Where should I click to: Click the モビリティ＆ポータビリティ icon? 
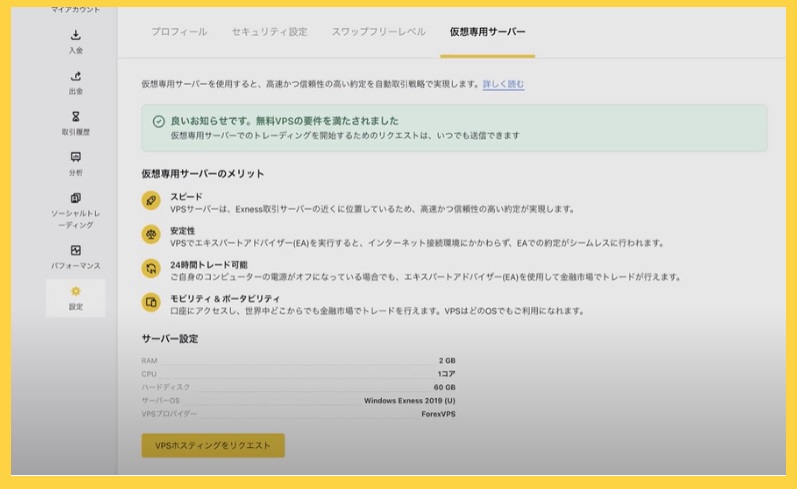(x=151, y=302)
